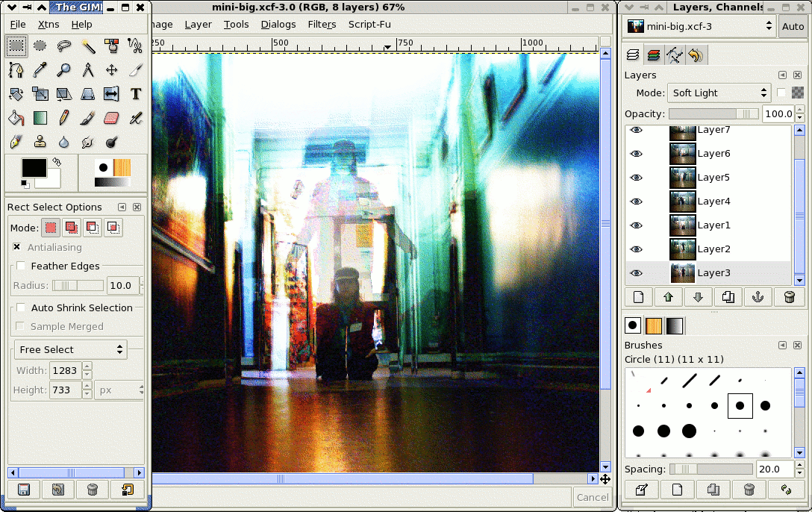Expand the Free Select dropdown
This screenshot has width=812, height=512.
point(70,349)
